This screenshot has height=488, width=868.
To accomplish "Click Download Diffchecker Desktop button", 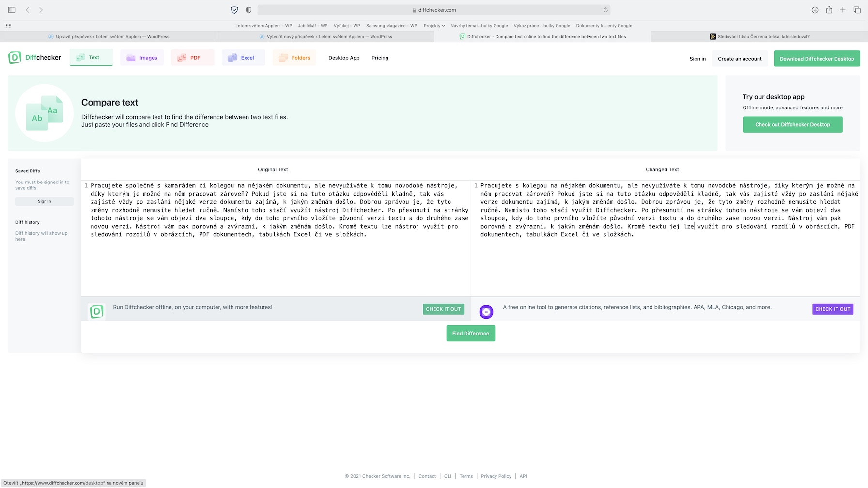I will (x=817, y=59).
